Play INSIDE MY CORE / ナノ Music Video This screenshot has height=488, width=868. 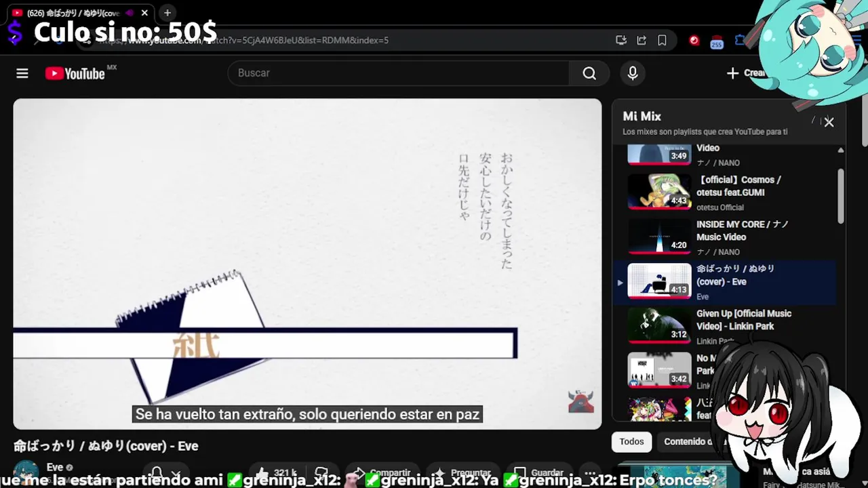click(x=742, y=230)
